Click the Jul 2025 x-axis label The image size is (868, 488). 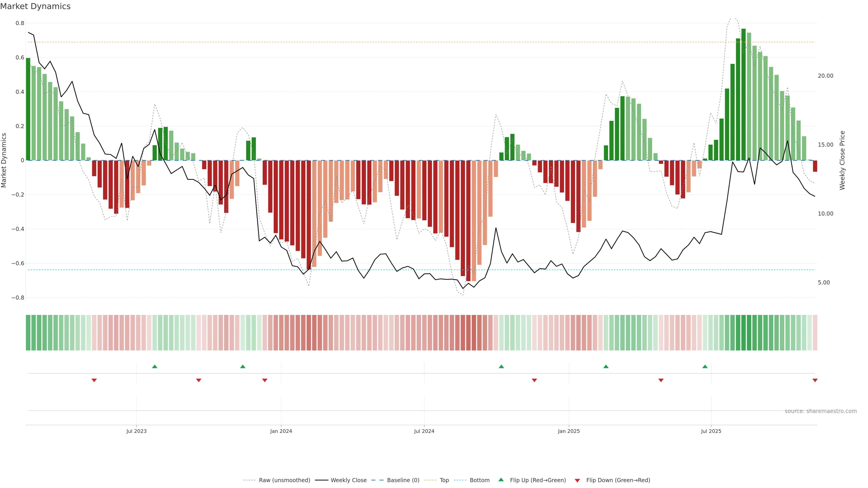click(x=711, y=431)
